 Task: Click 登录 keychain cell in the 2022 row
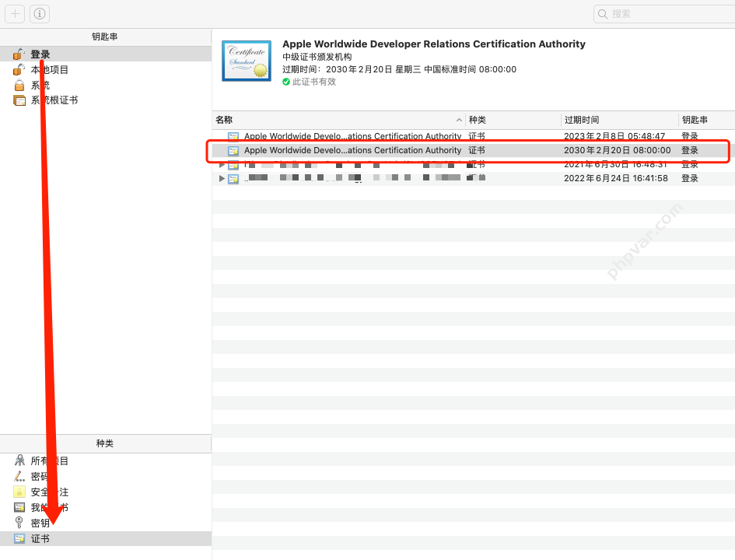pos(690,179)
